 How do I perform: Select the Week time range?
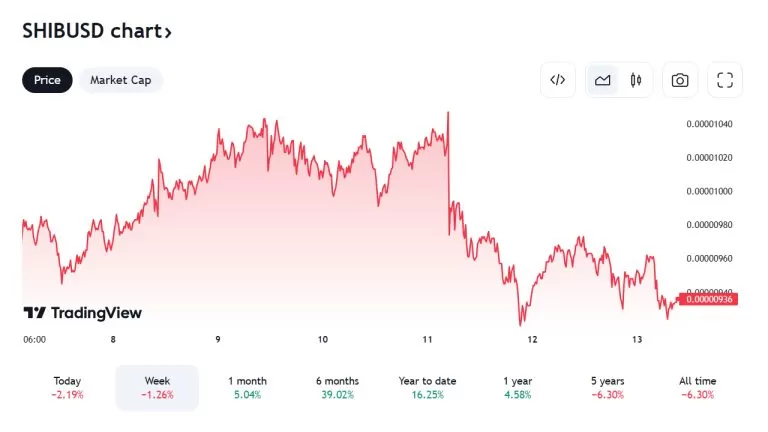pos(157,387)
